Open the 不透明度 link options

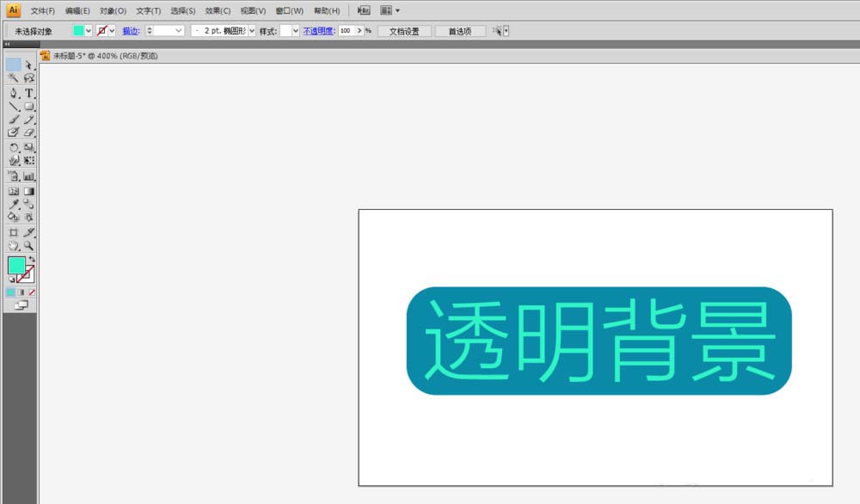[x=318, y=30]
